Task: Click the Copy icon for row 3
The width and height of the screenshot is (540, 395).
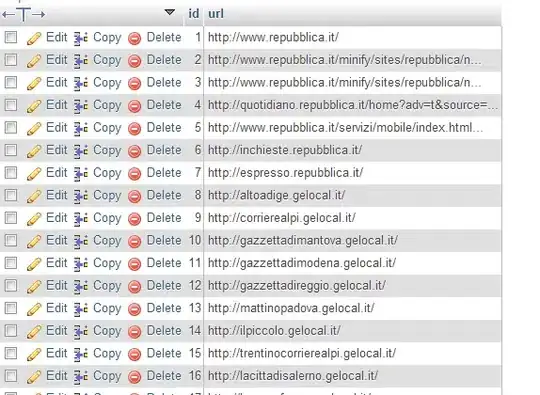Action: point(81,83)
